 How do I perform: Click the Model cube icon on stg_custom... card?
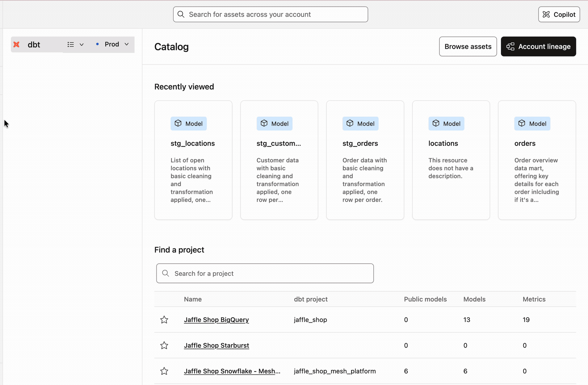point(264,123)
